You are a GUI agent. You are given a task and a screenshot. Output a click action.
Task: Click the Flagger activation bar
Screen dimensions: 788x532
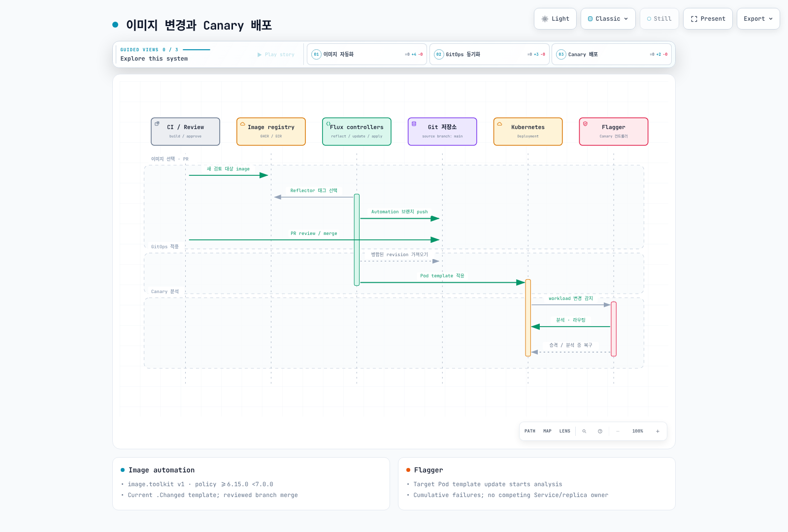click(614, 329)
